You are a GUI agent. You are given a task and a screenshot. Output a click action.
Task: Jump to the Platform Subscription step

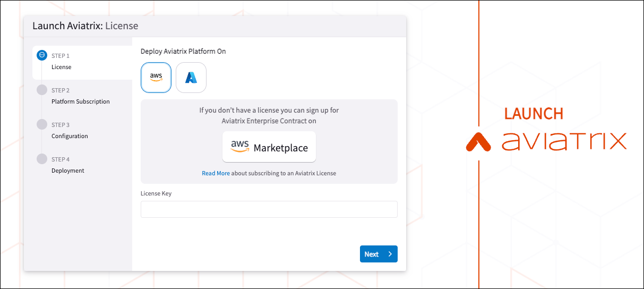tap(81, 101)
